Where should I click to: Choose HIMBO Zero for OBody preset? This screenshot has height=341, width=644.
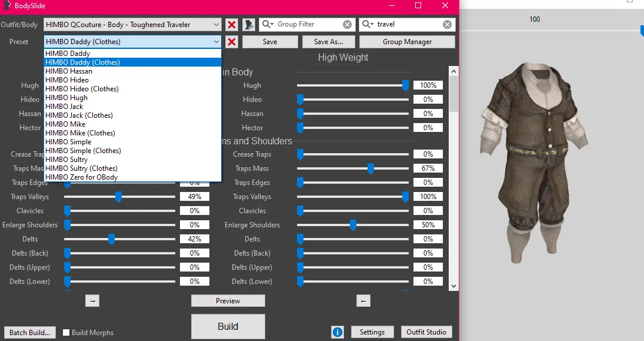(x=133, y=177)
